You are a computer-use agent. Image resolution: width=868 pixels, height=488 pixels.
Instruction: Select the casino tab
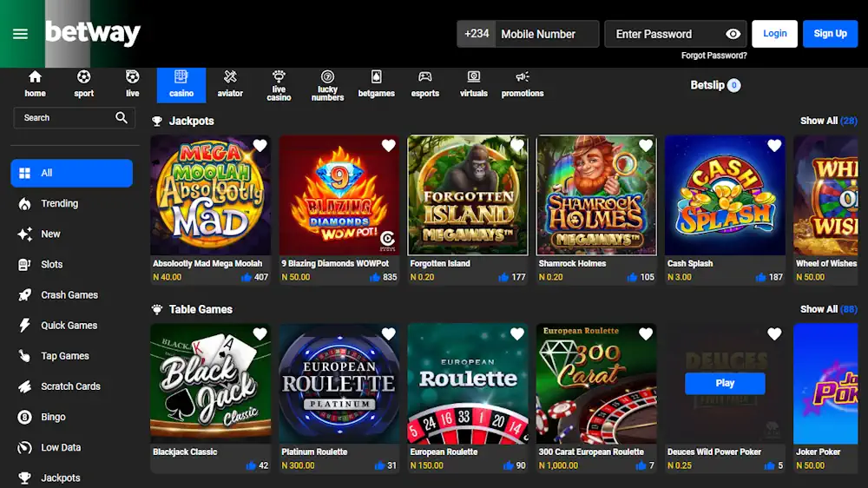coord(181,85)
